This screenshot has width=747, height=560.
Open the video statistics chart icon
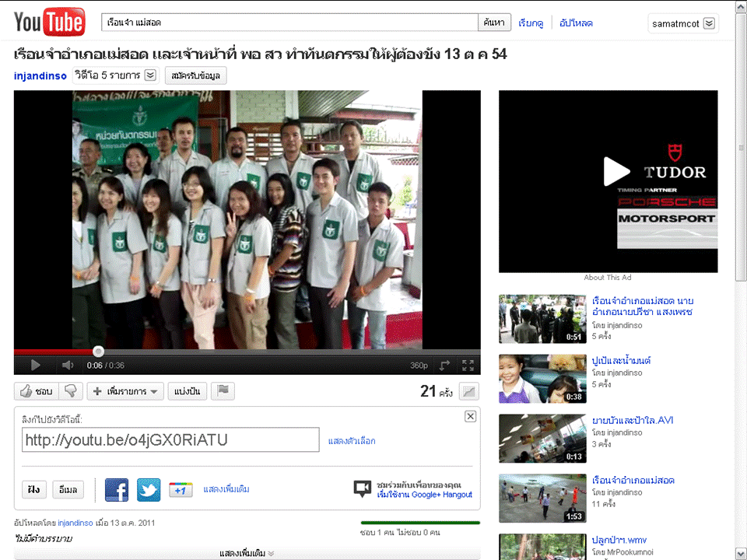click(468, 391)
